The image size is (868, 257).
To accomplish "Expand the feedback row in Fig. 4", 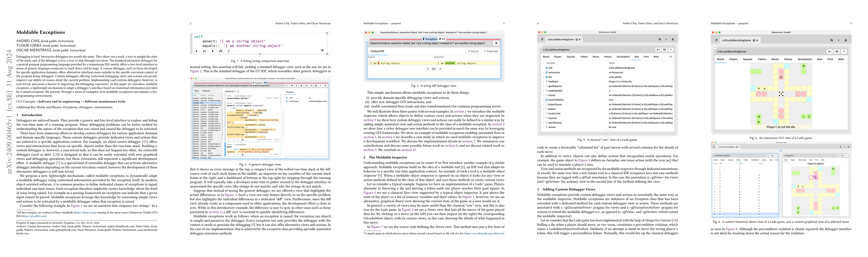I will (x=544, y=82).
